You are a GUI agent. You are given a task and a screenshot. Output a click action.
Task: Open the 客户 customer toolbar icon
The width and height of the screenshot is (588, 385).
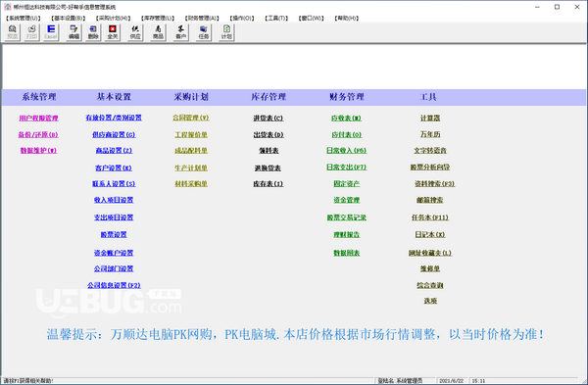click(x=180, y=32)
